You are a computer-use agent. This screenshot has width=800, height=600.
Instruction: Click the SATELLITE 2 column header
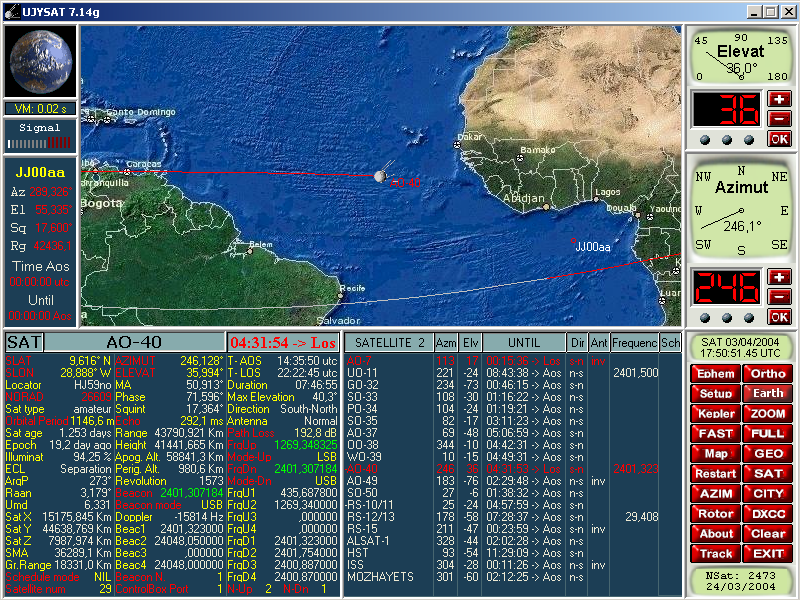coord(389,342)
